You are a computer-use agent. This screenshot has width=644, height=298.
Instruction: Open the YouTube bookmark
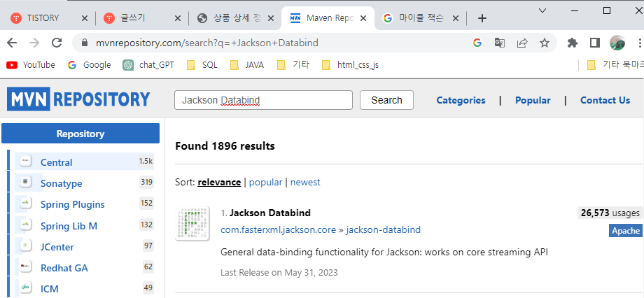tap(31, 65)
